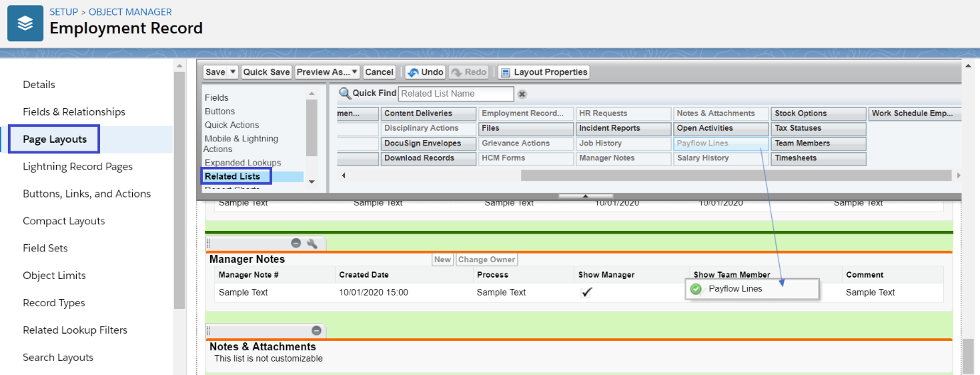
Task: Go to Fields & Relationships in sidebar
Action: (74, 112)
